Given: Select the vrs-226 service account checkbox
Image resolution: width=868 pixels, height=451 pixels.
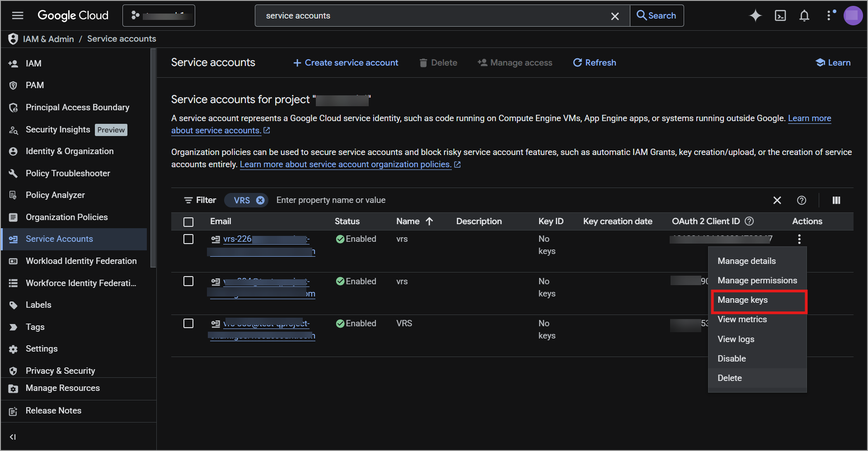Looking at the screenshot, I should pyautogui.click(x=188, y=239).
